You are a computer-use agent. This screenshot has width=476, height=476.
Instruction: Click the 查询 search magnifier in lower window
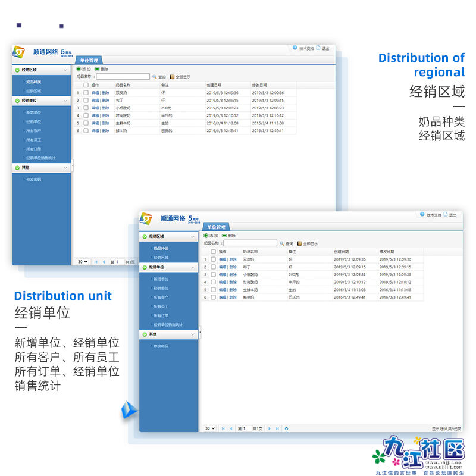(282, 243)
